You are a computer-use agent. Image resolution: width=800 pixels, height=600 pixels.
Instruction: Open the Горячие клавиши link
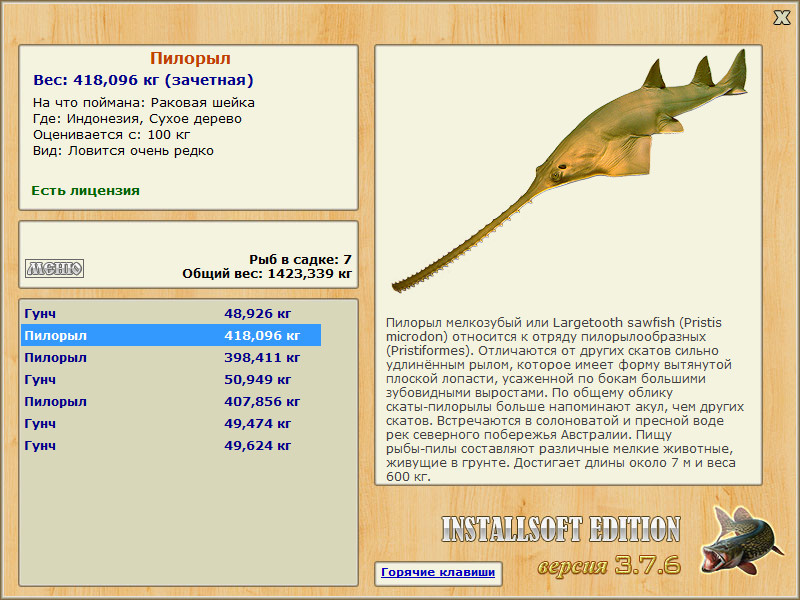[438, 572]
